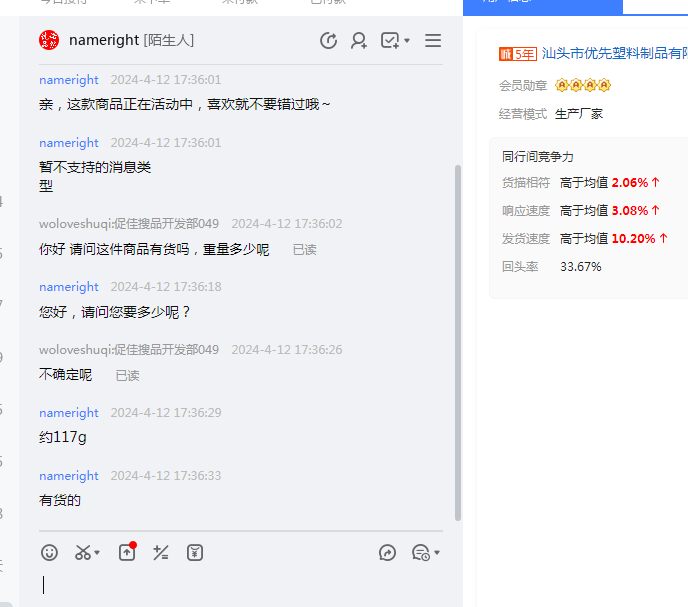Click the yuan payment icon
The height and width of the screenshot is (607, 688).
pyautogui.click(x=195, y=552)
